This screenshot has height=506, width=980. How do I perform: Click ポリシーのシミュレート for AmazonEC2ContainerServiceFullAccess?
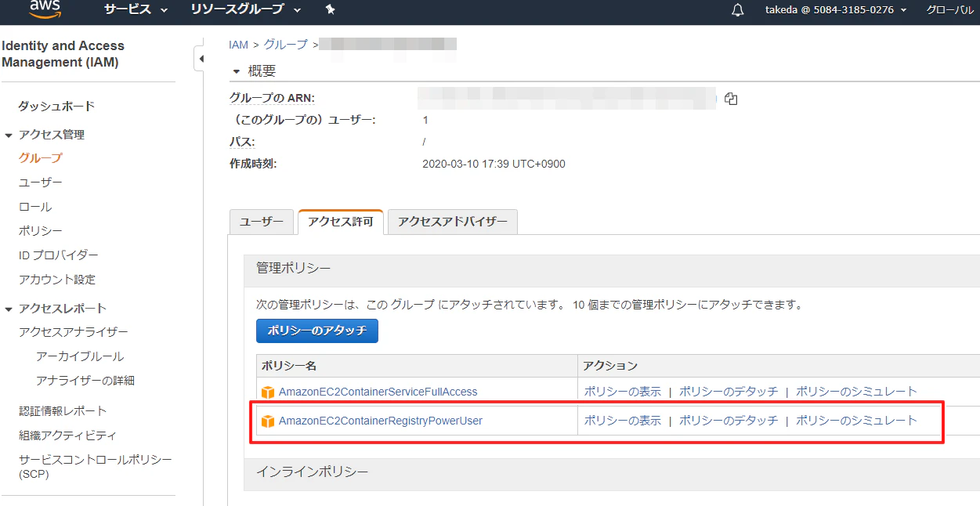coord(856,392)
